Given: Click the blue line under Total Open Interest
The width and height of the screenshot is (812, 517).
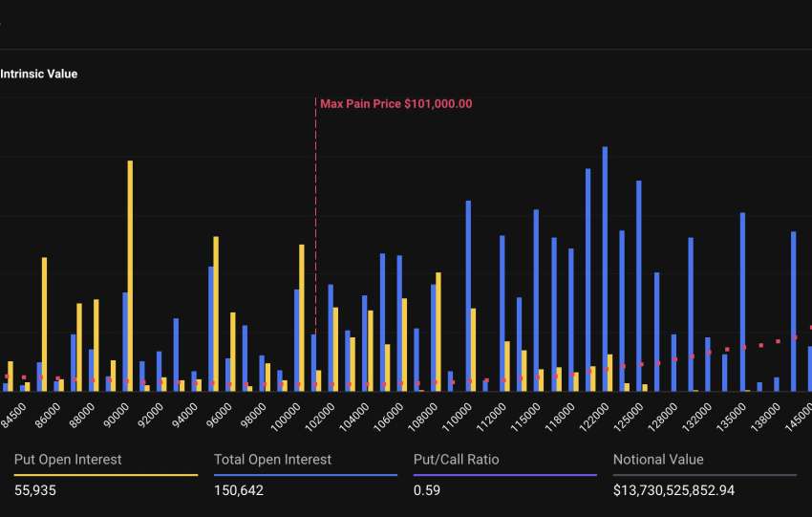Looking at the screenshot, I should [x=306, y=475].
